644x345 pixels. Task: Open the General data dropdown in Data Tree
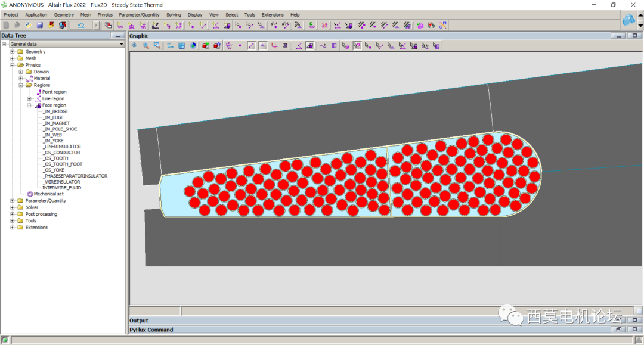tap(122, 44)
